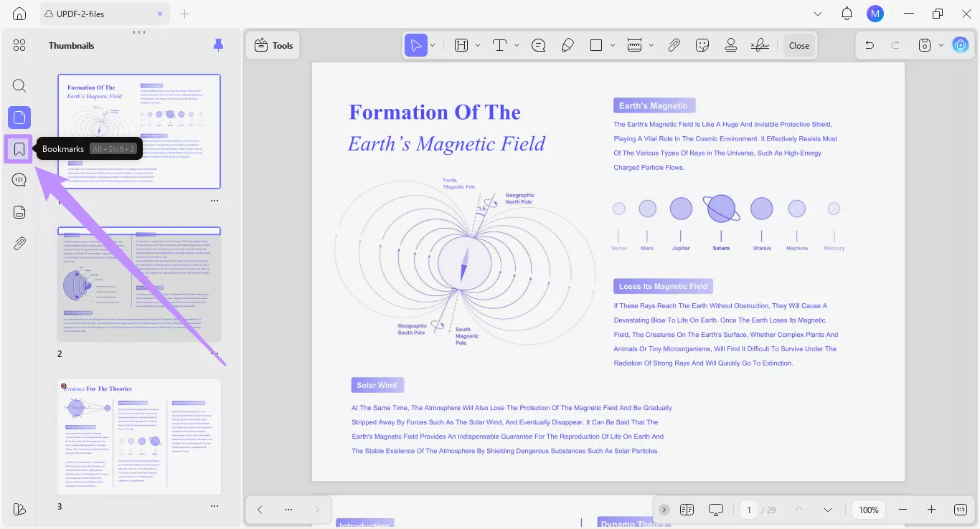Screen dimensions: 980x529
Task: Click the Redo arrow
Action: point(895,45)
